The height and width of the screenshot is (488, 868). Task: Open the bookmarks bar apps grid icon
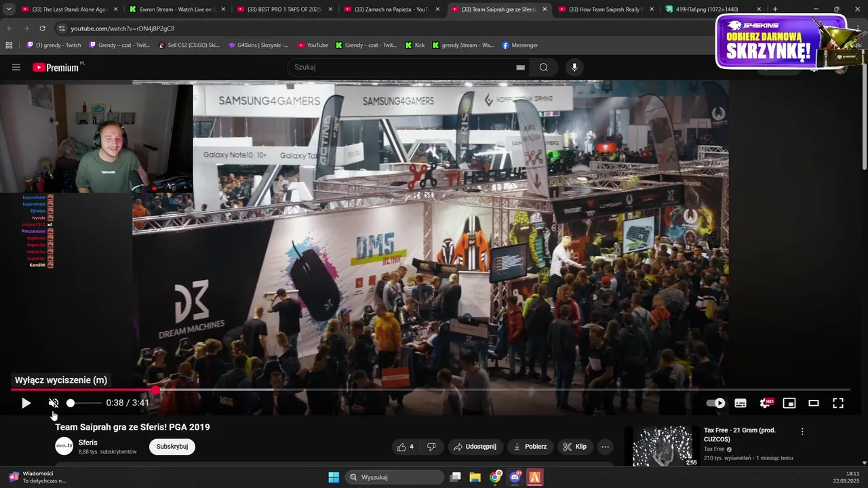tap(9, 45)
